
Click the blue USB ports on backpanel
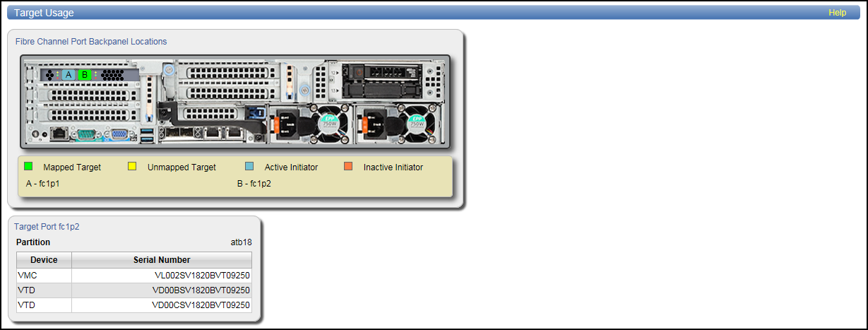(x=146, y=136)
